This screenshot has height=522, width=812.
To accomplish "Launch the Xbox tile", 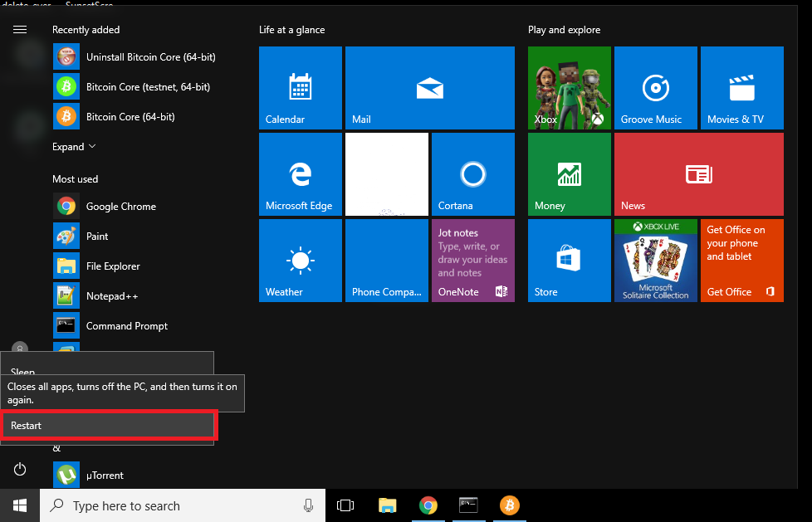I will [569, 87].
